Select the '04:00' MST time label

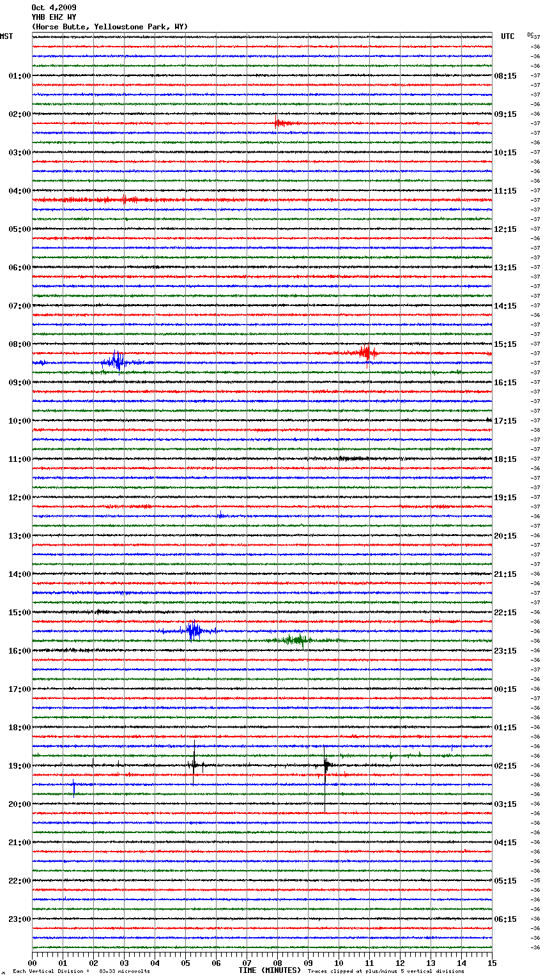(19, 191)
